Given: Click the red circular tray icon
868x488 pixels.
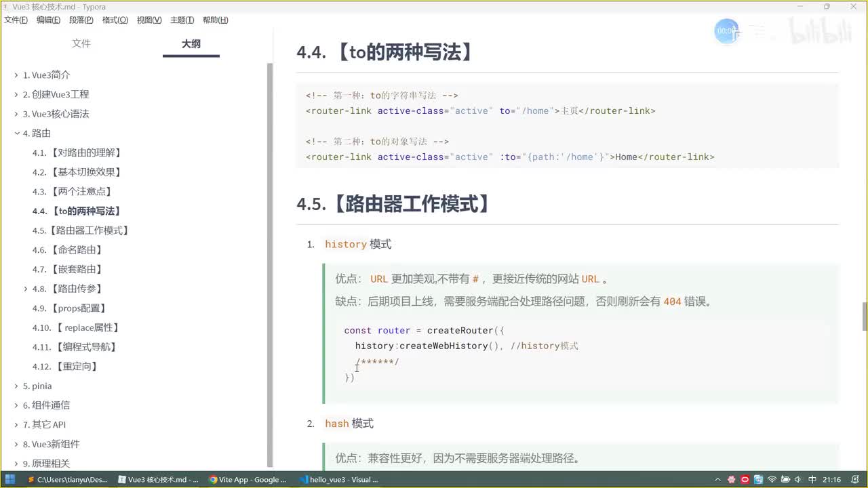Looking at the screenshot, I should (745, 480).
